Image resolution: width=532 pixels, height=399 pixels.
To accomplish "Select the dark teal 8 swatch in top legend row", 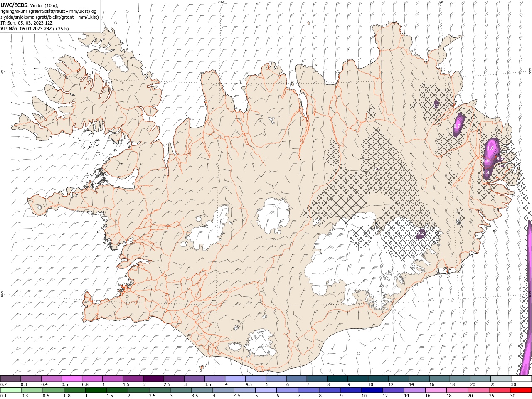I will 337,379.
